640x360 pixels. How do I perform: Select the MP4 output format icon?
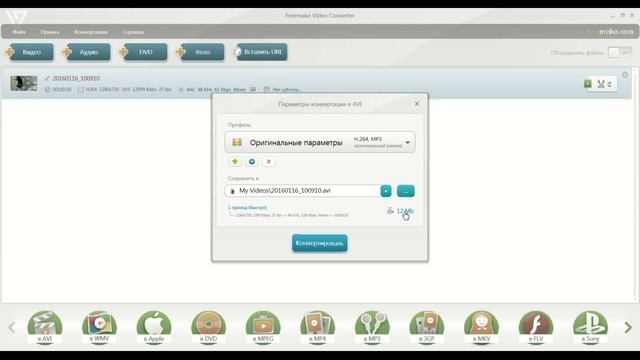pos(318,327)
